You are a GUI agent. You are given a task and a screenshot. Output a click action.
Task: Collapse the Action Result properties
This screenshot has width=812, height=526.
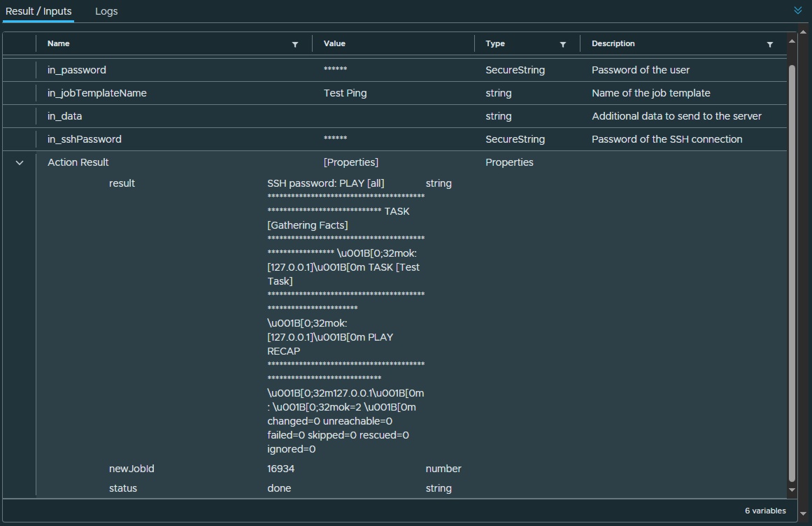19,162
